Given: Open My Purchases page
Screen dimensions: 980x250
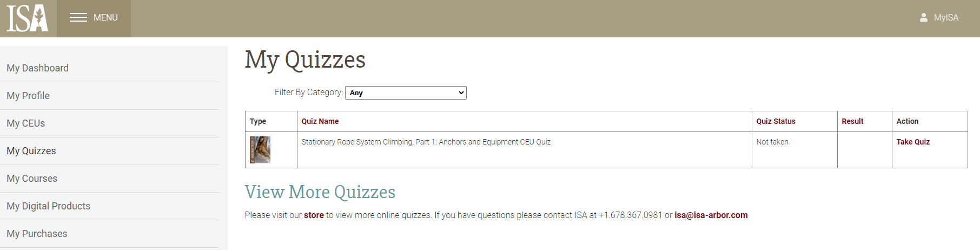Looking at the screenshot, I should pyautogui.click(x=37, y=234).
